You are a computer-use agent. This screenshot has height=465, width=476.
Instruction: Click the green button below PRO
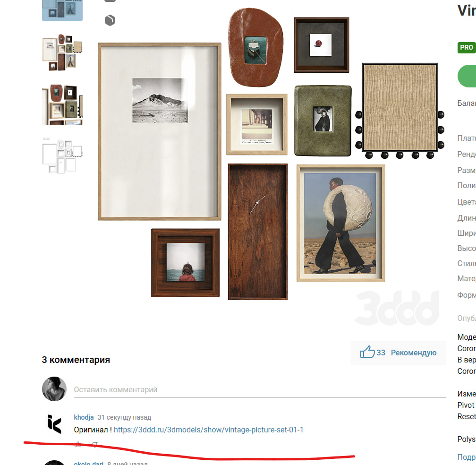click(x=467, y=76)
